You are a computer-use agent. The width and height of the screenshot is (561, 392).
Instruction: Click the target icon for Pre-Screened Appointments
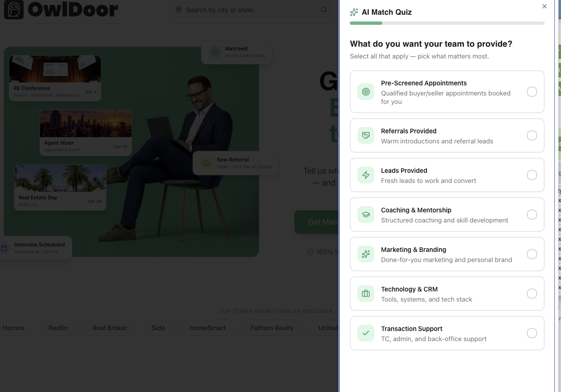[366, 92]
